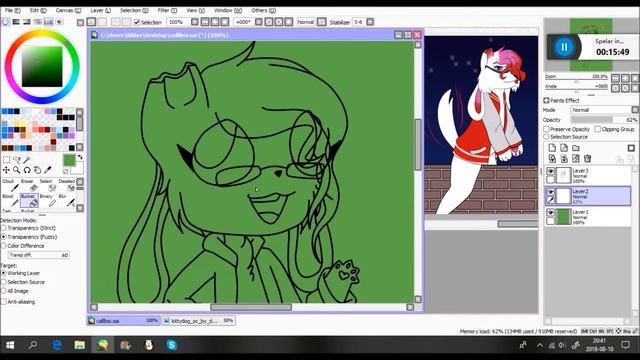Set target to Working Layer
This screenshot has width=640, height=360.
(4, 273)
